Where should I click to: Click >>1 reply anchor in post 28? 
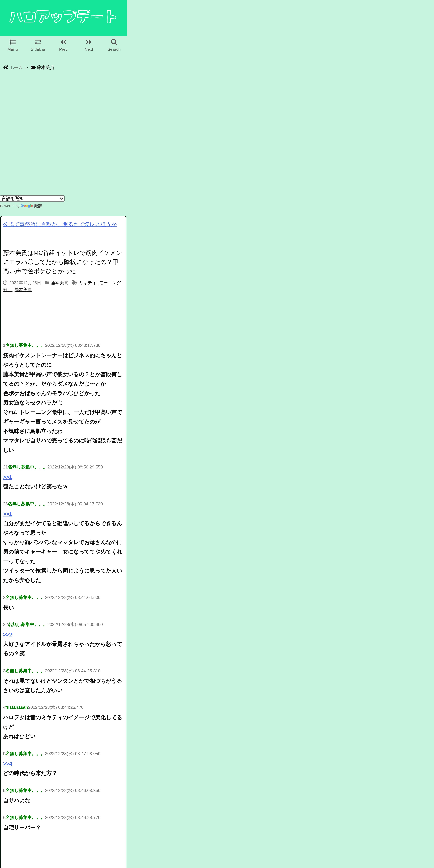[7, 514]
